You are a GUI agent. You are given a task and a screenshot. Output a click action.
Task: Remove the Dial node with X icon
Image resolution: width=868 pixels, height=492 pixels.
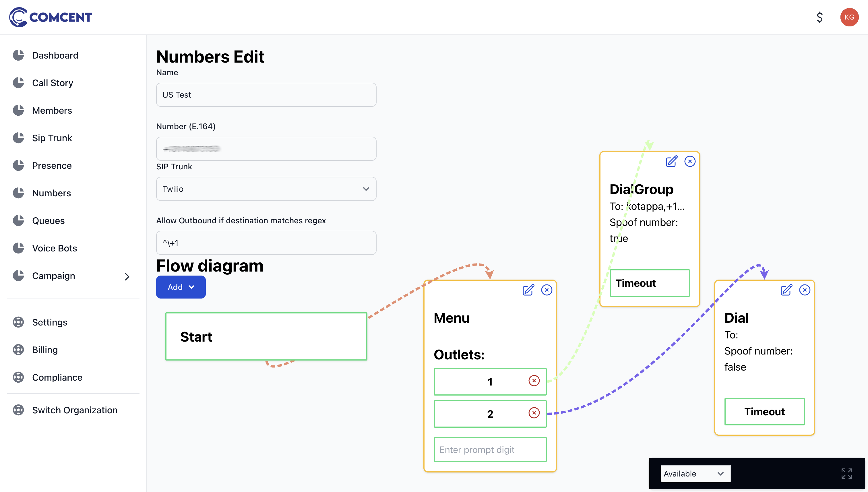805,290
